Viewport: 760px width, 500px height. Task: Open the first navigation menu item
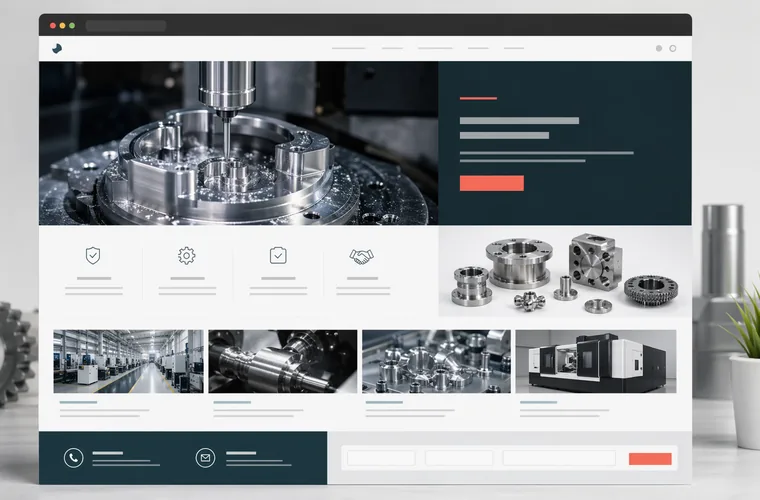click(348, 48)
